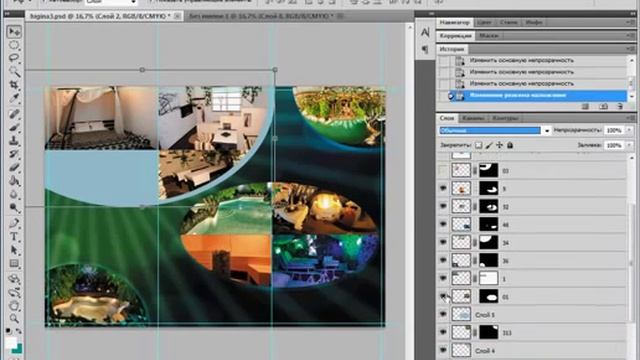Select the Pen tool
The image size is (640, 360).
[14, 223]
